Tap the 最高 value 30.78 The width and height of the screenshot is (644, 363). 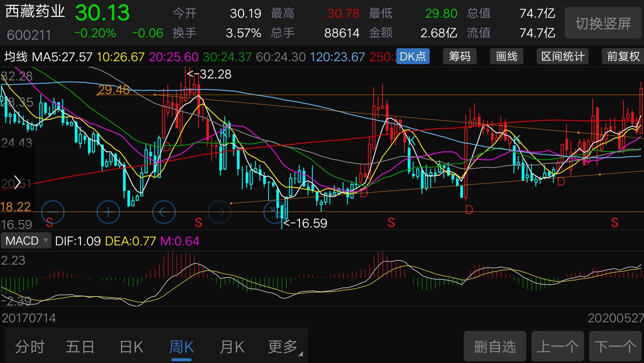coord(343,13)
